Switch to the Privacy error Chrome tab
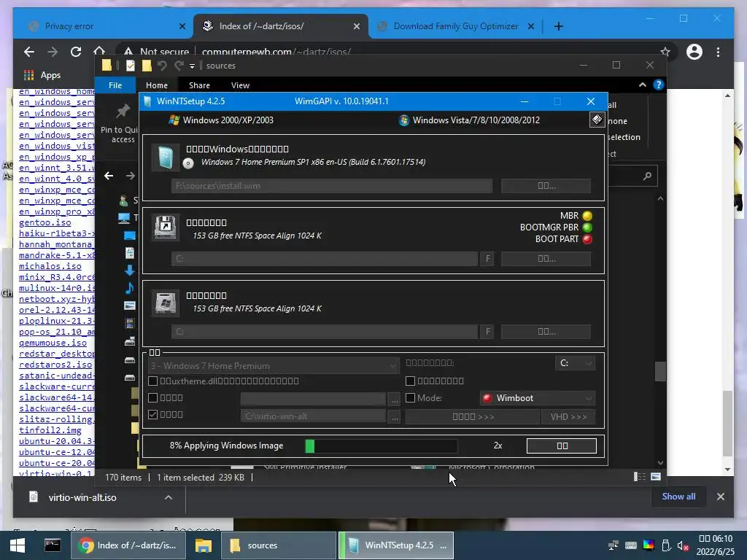Image resolution: width=747 pixels, height=560 pixels. 103,26
